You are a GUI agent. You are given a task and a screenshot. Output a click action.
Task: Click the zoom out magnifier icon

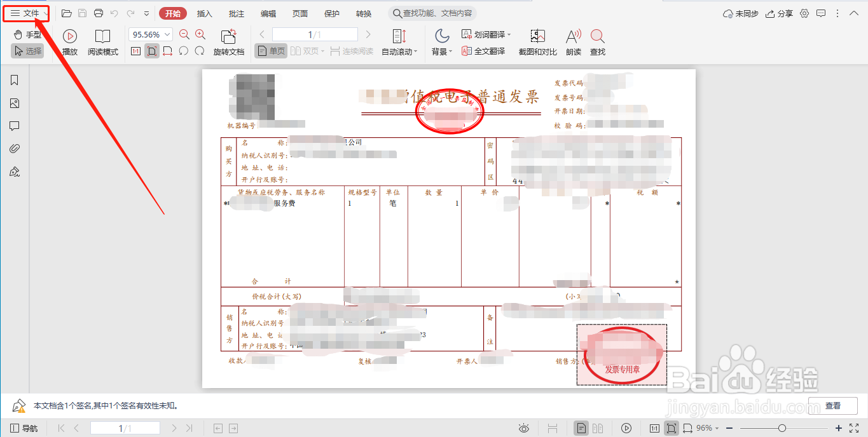click(184, 35)
